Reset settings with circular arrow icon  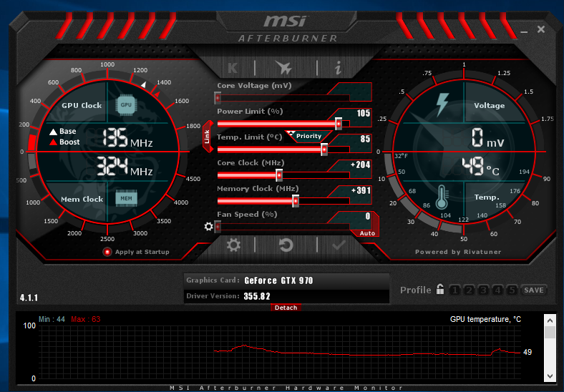click(x=286, y=245)
